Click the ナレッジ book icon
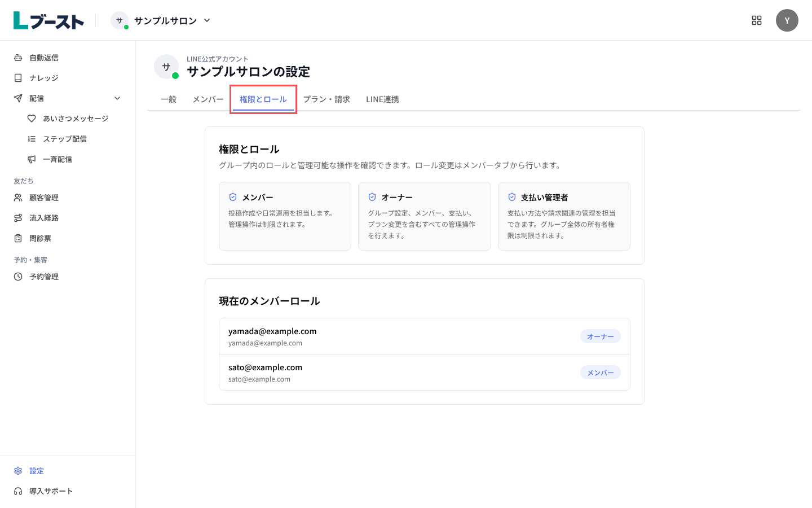This screenshot has height=508, width=812. tap(18, 78)
